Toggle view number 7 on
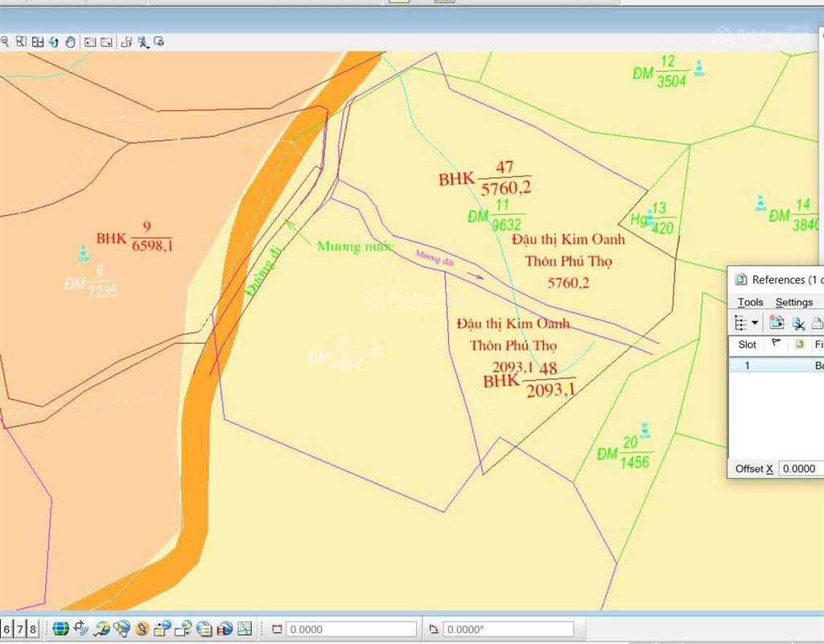The image size is (824, 644). pos(20,629)
